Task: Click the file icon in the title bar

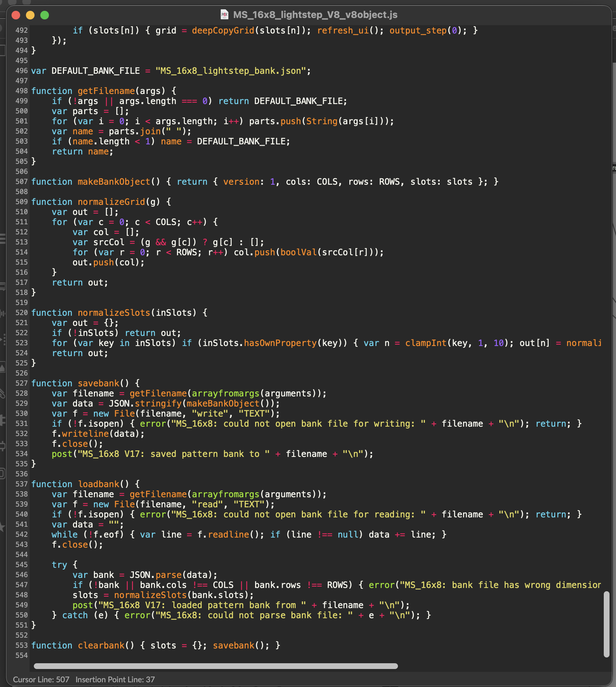Action: [x=225, y=14]
